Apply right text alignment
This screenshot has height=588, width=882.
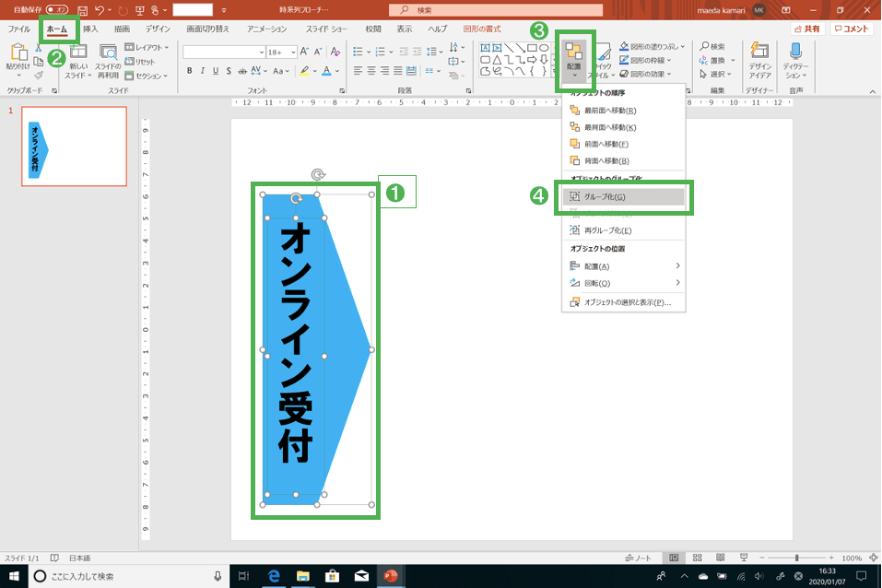(x=384, y=71)
